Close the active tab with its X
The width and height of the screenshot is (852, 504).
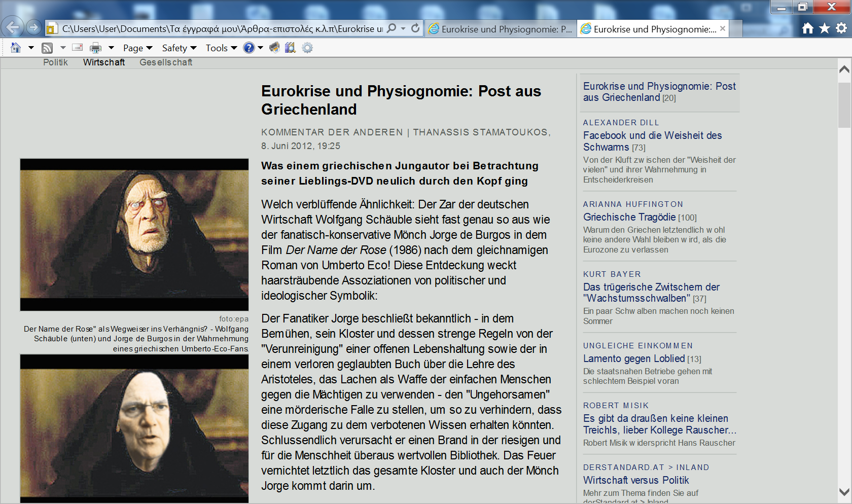coord(723,28)
